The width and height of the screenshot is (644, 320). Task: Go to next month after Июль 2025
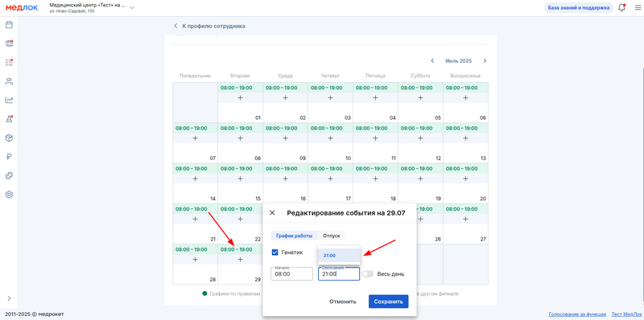click(485, 61)
